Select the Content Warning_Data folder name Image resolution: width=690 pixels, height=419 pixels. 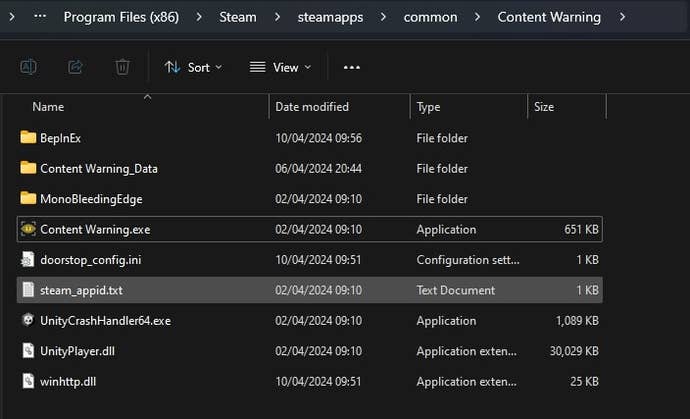99,169
